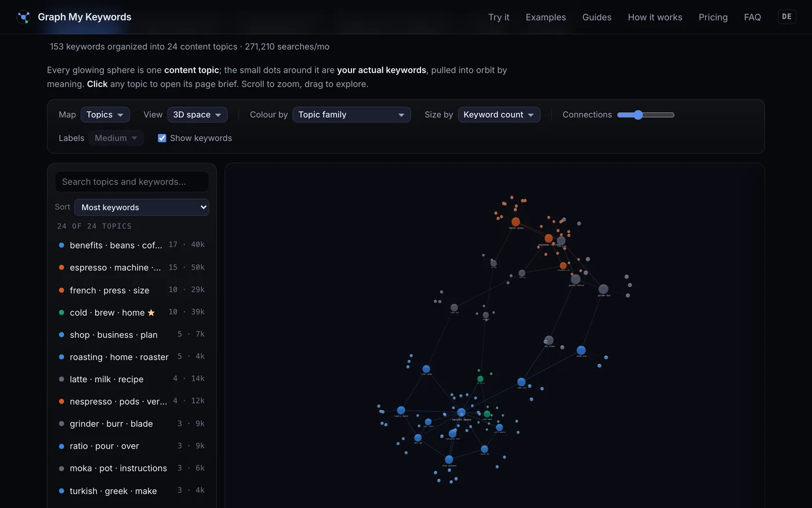Open the blue 'benefits beans' topic sphere
Screen dimensions: 812x508
click(461, 413)
